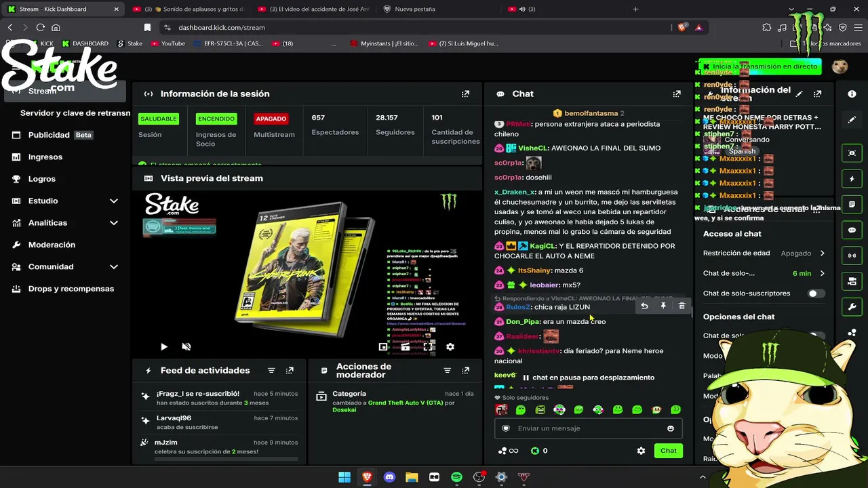Play the stream preview video

click(164, 347)
